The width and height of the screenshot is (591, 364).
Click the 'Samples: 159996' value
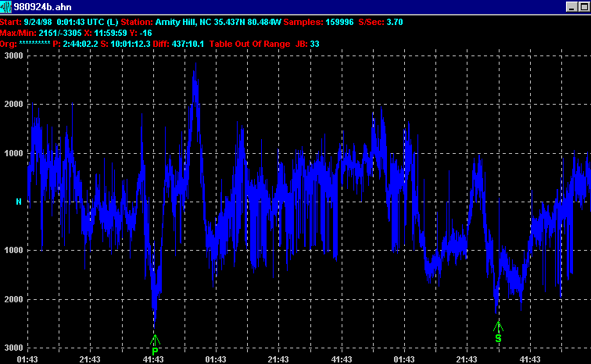point(318,22)
